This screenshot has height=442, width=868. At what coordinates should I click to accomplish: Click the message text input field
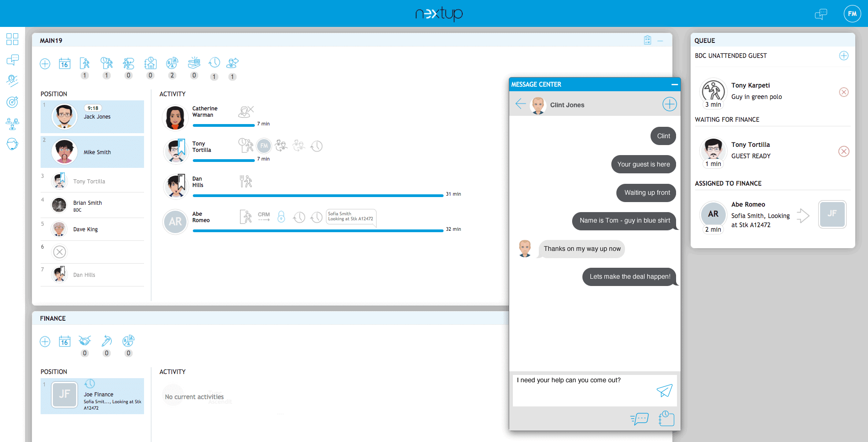584,389
